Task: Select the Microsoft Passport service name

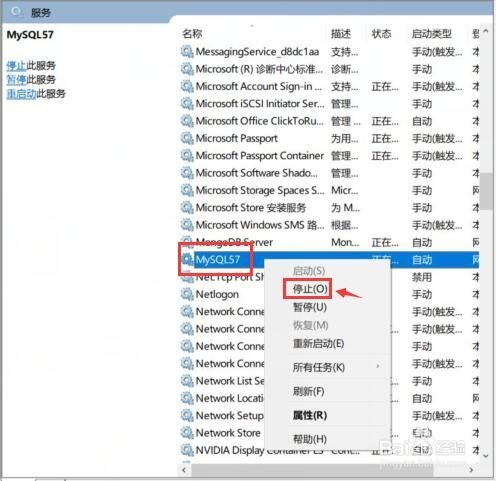Action: click(237, 138)
